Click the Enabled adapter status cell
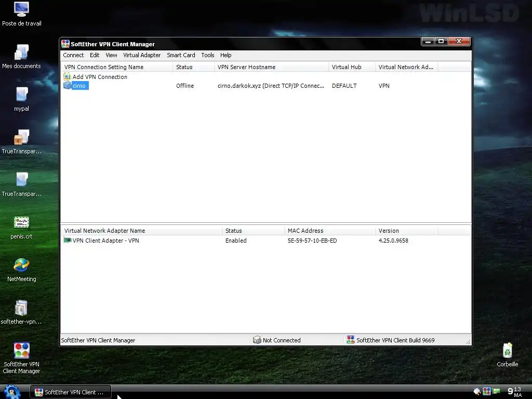The height and width of the screenshot is (399, 532). 236,241
